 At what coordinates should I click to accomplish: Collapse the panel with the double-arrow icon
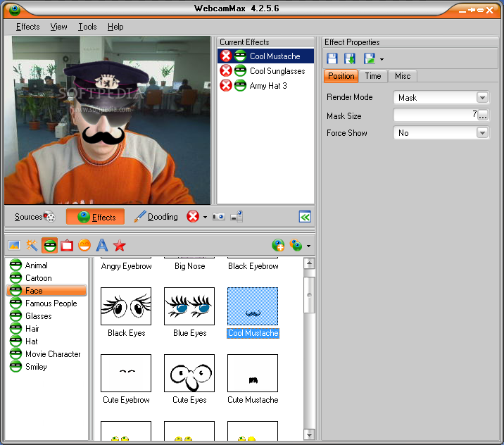pyautogui.click(x=305, y=217)
